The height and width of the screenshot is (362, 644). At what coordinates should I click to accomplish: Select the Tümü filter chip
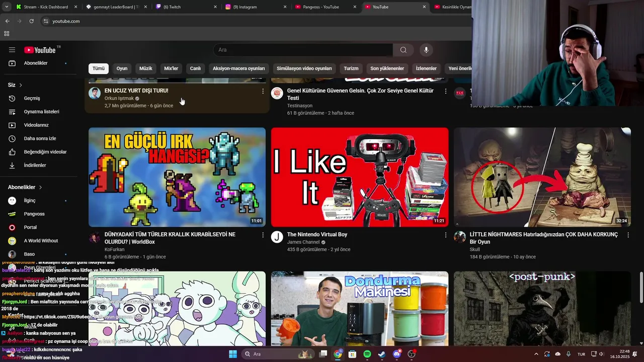[x=99, y=68]
